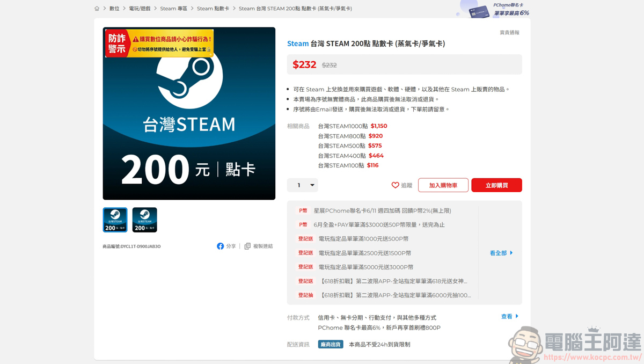Click the copy link icon
The width and height of the screenshot is (644, 364).
(x=247, y=246)
